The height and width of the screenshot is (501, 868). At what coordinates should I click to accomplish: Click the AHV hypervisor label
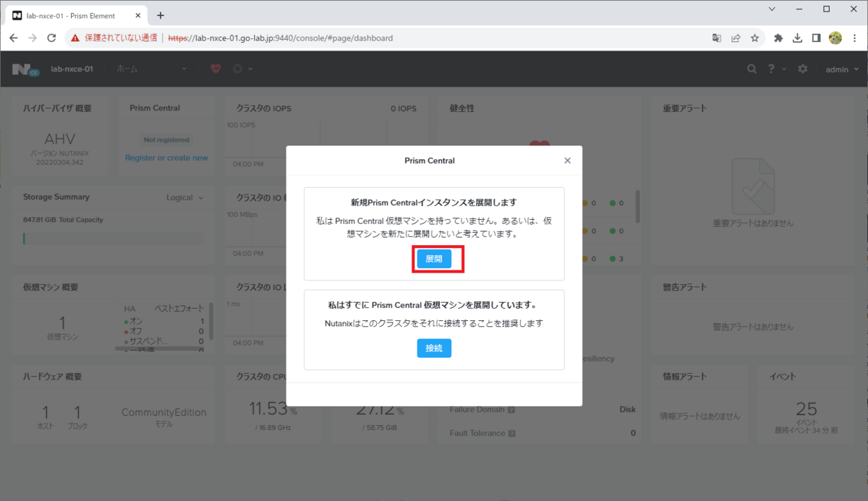point(60,139)
